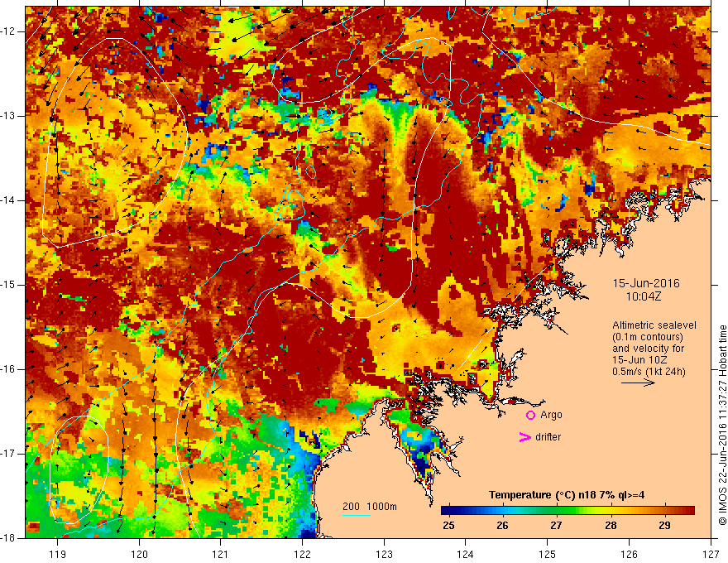Click the 126 longitude axis label
The image size is (728, 563).
629,554
